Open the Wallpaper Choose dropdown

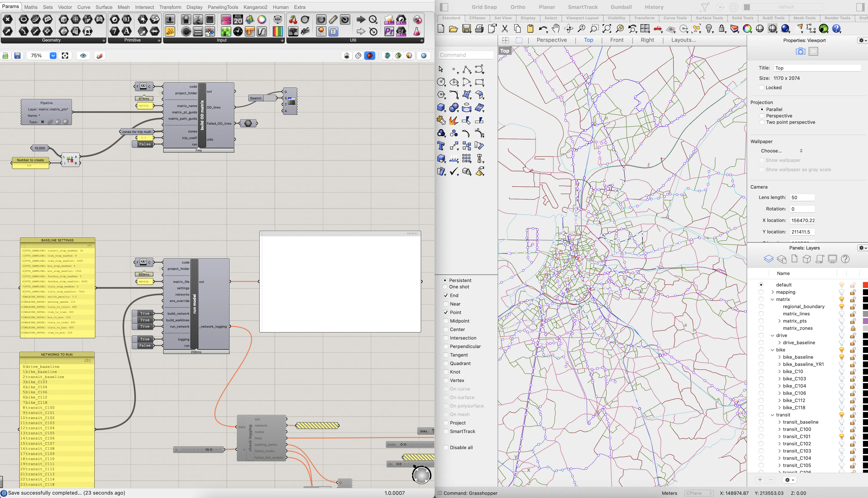click(x=781, y=151)
